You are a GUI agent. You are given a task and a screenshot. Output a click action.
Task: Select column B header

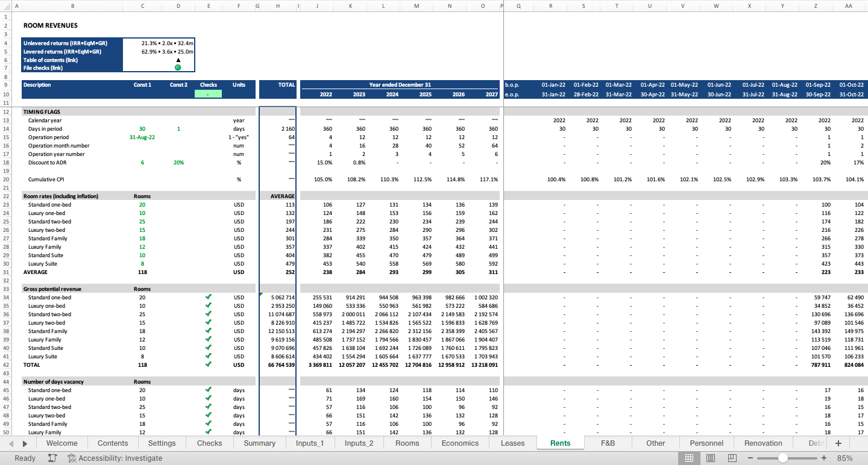[x=72, y=6]
